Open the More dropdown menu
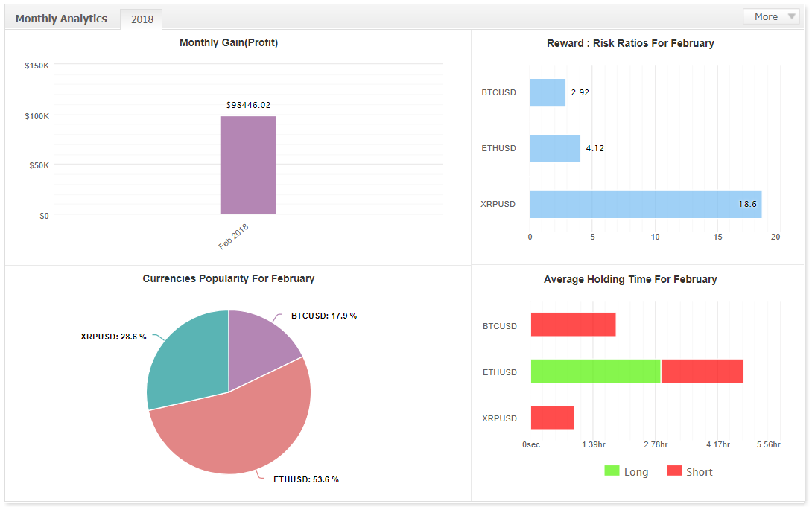Viewport: 812px width, 507px height. (772, 16)
